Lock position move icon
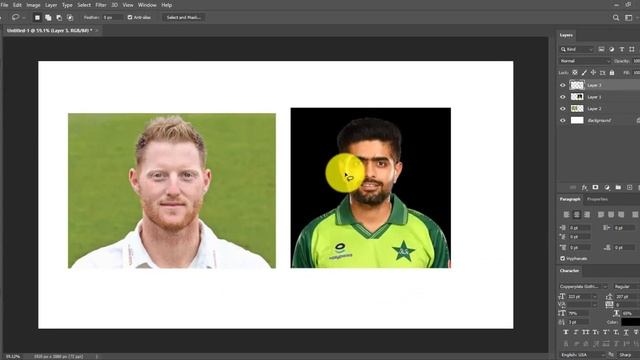Viewport: 640px width, 360px height. (x=593, y=73)
